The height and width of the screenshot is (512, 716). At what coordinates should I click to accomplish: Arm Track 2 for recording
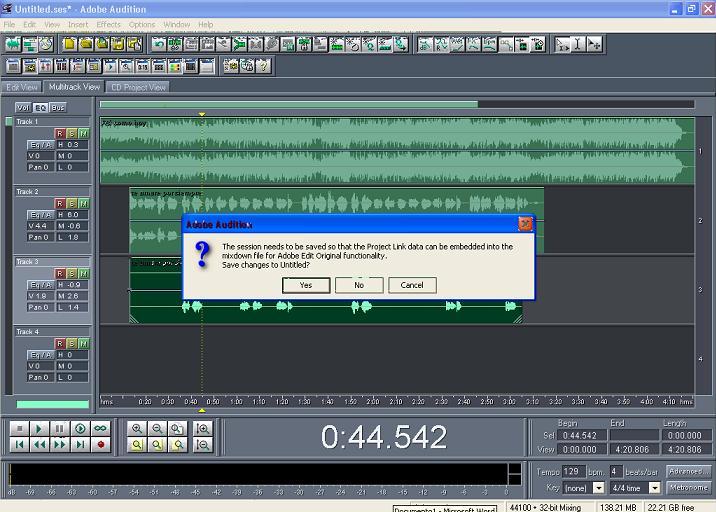coord(60,203)
